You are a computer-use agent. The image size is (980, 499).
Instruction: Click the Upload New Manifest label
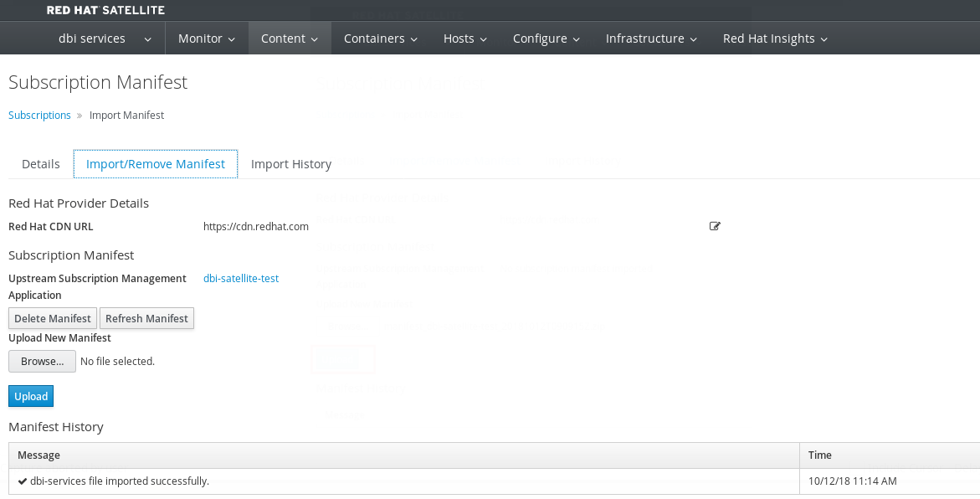[x=59, y=337]
